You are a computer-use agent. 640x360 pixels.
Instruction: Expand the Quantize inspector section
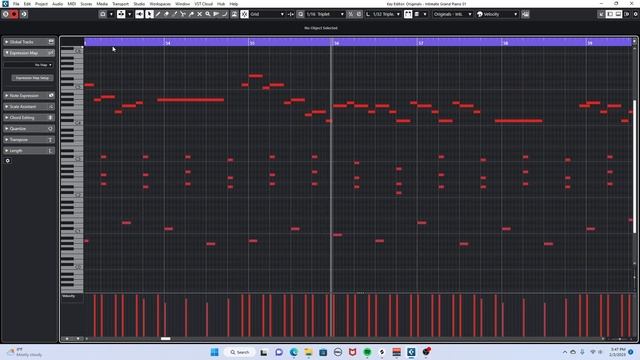(7, 129)
